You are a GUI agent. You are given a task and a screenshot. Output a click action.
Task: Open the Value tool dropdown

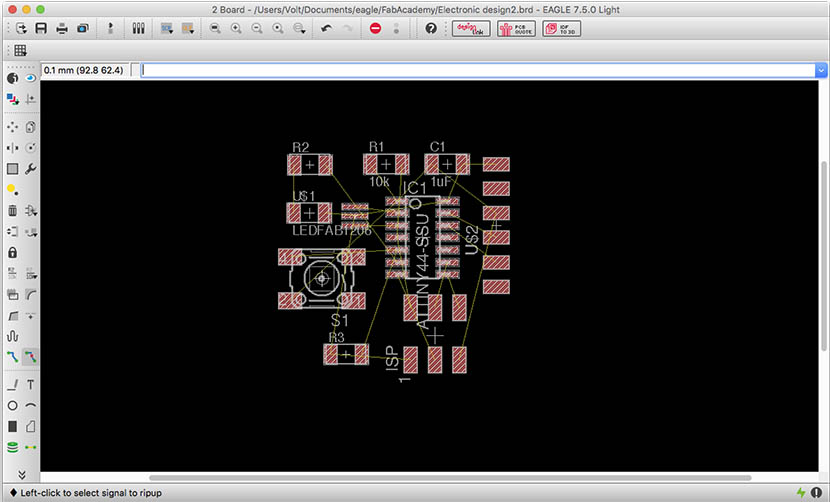[31, 274]
